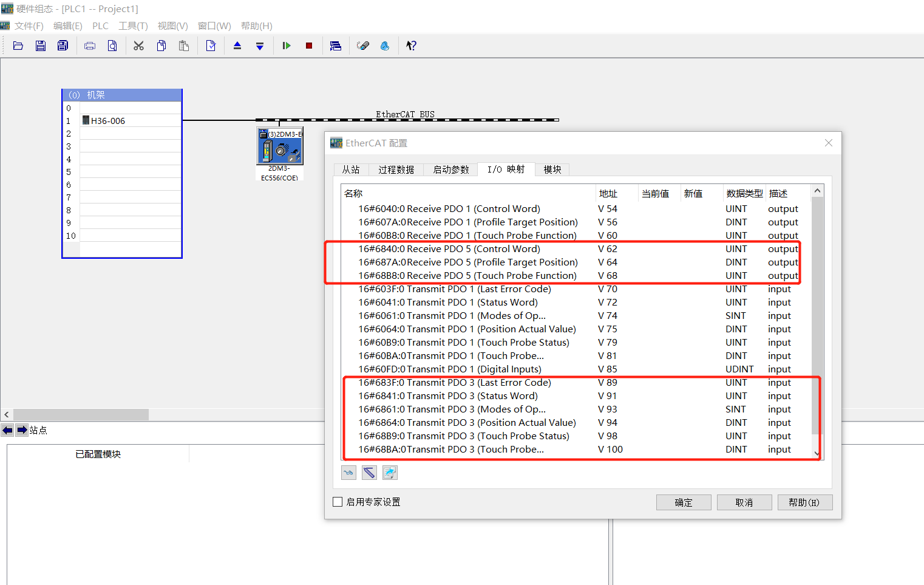The image size is (924, 585).
Task: Click the Print icon in toolbar
Action: click(x=90, y=46)
